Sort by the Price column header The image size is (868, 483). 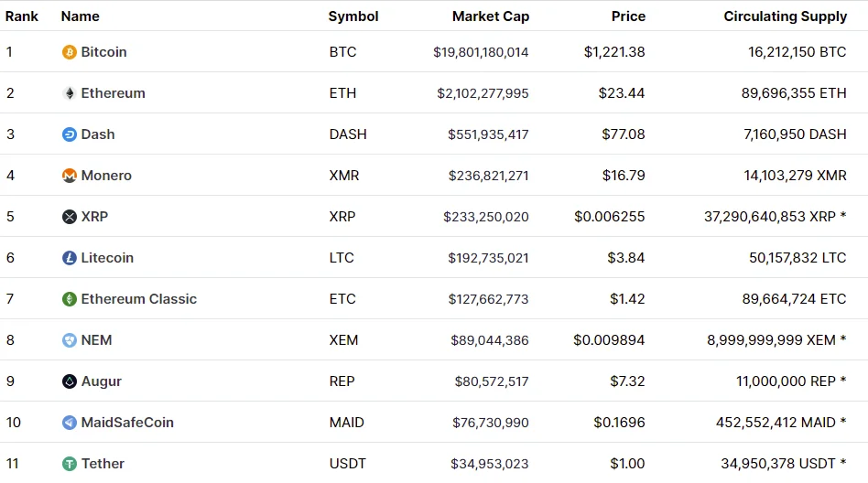pos(628,16)
